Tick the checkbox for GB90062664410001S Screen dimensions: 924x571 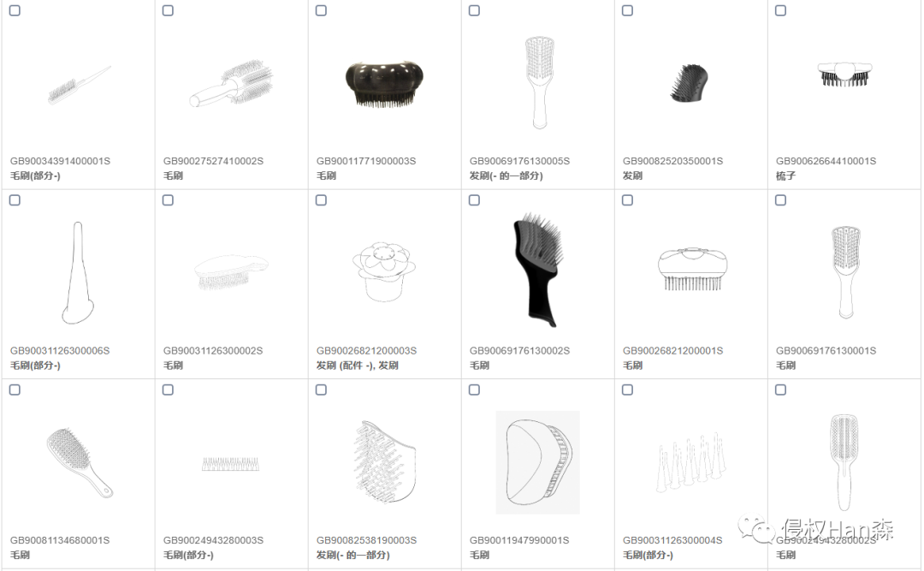[781, 10]
